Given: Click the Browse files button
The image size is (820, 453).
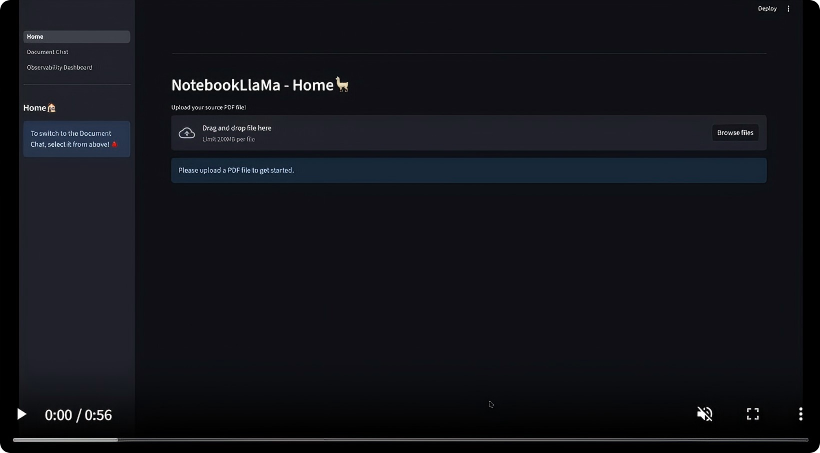Looking at the screenshot, I should [735, 133].
